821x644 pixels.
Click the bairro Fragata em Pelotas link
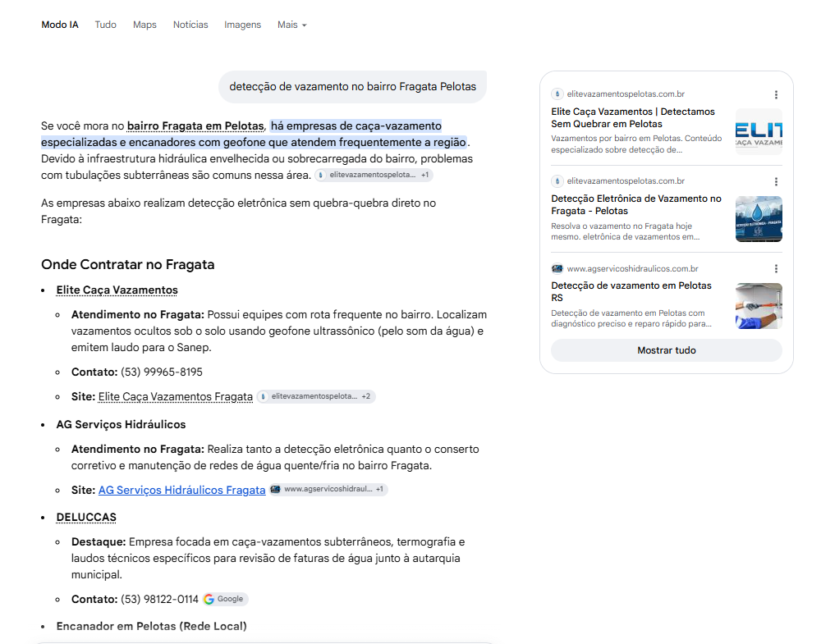pyautogui.click(x=195, y=126)
